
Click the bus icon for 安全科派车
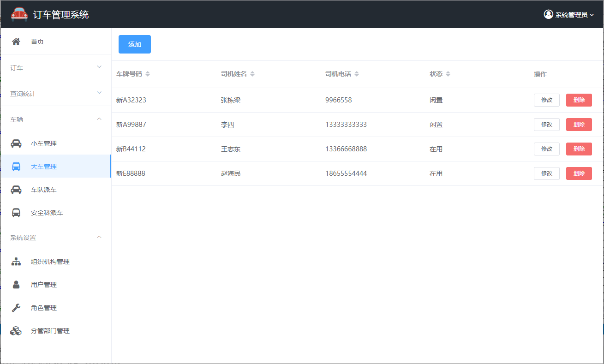pyautogui.click(x=16, y=213)
